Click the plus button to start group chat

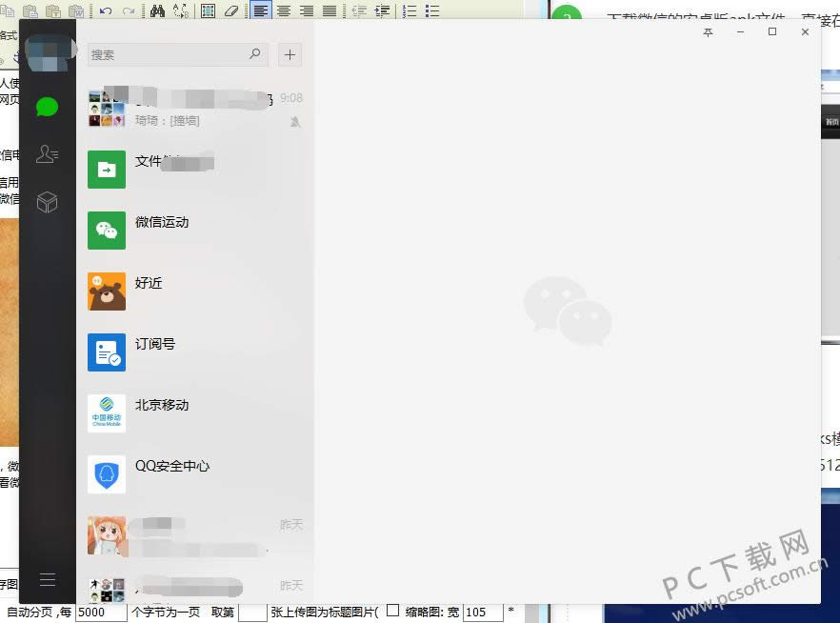pyautogui.click(x=290, y=55)
